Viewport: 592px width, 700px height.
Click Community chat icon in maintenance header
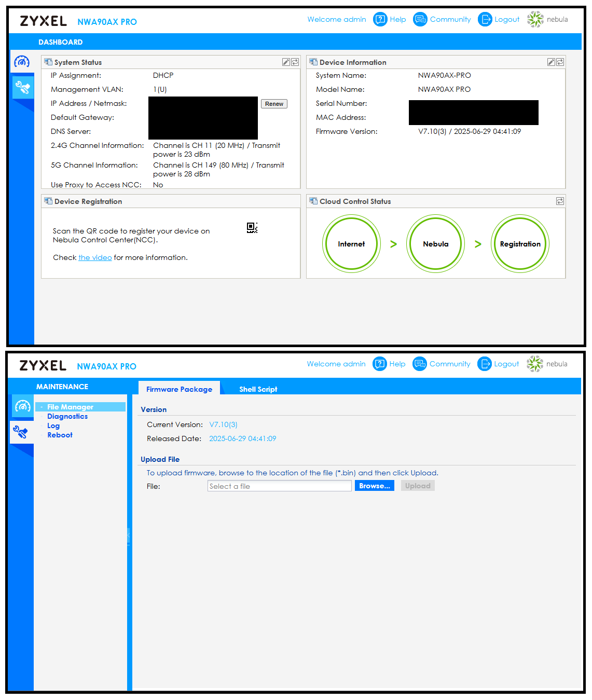tap(419, 364)
